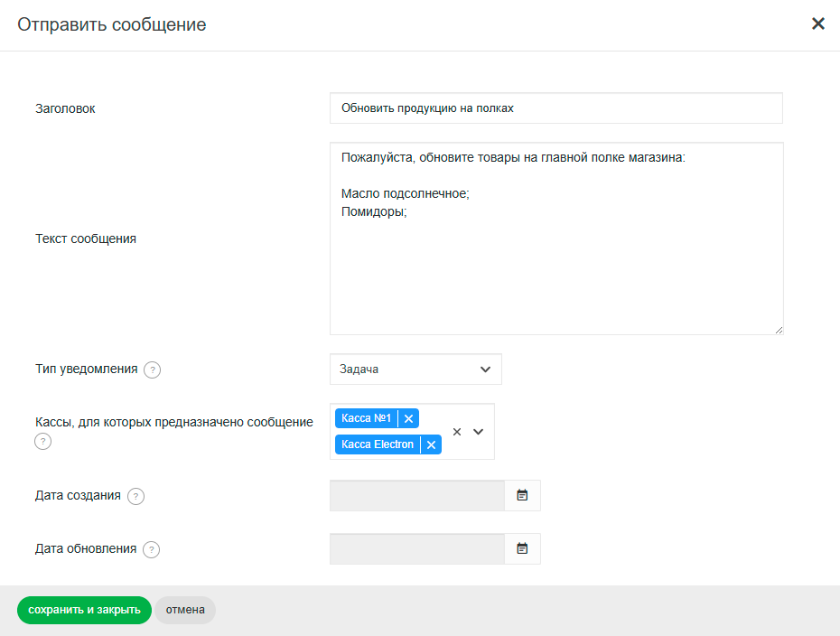Remove the Касса Electron tag
This screenshot has height=636, width=840.
click(431, 444)
